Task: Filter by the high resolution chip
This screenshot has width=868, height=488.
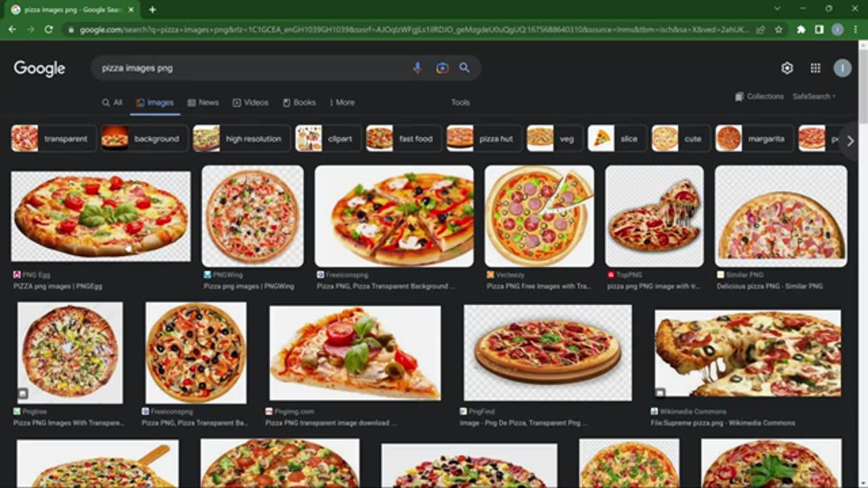Action: (241, 138)
